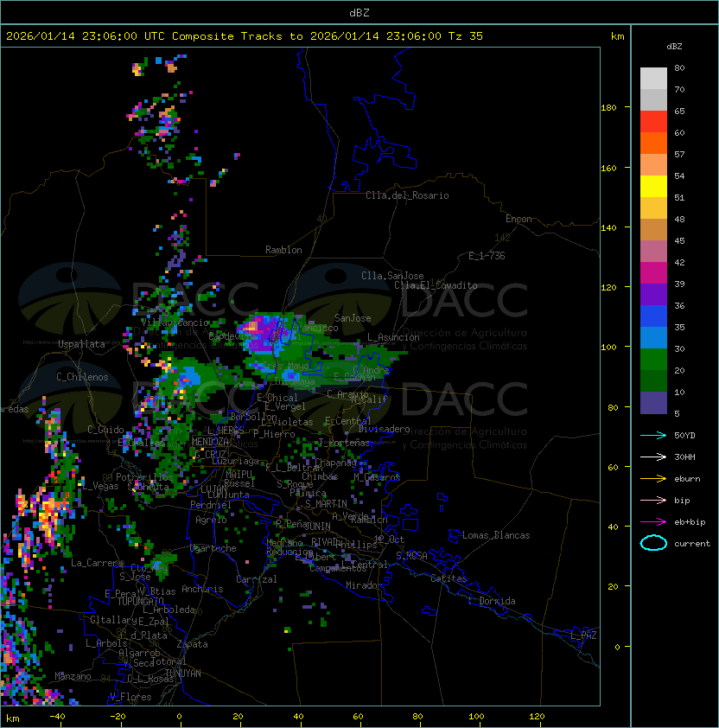Click the Villavicencio map label
The width and height of the screenshot is (719, 728).
(x=175, y=322)
